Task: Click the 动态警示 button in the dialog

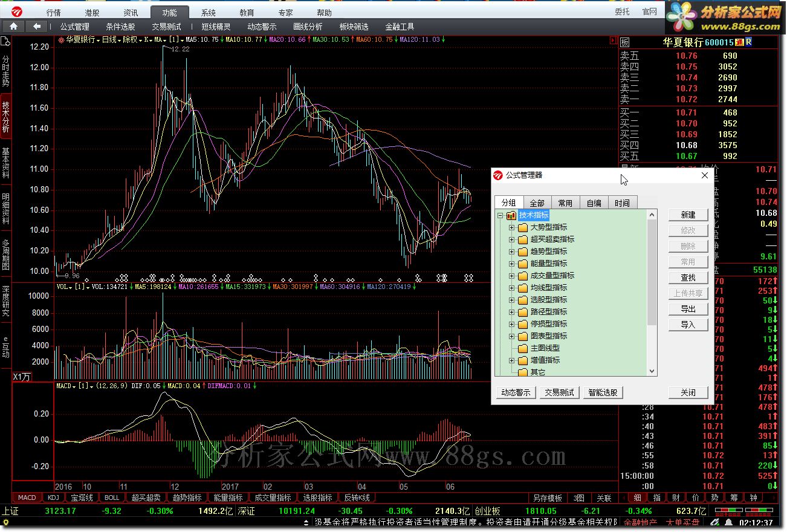Action: tap(516, 392)
